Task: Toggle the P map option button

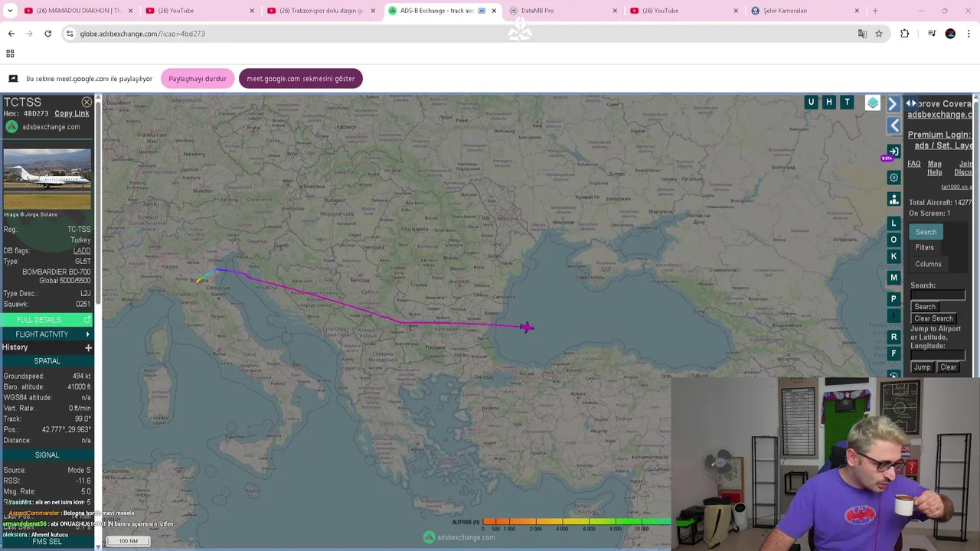Action: coord(893,299)
